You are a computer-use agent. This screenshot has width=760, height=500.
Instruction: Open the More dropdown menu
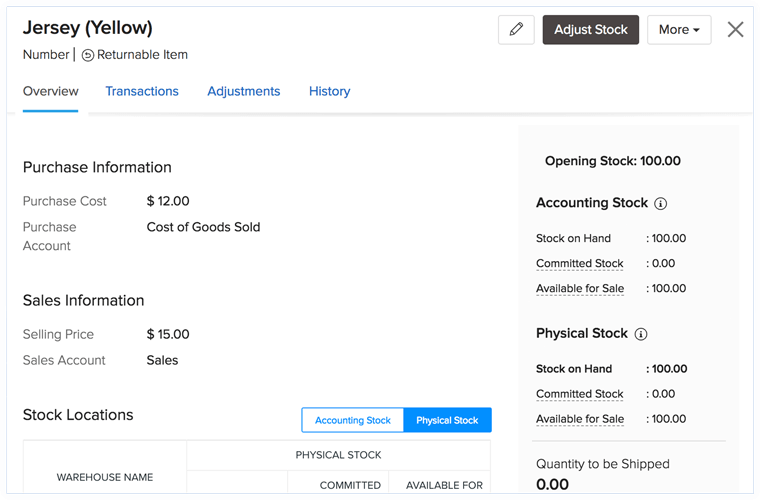(679, 30)
